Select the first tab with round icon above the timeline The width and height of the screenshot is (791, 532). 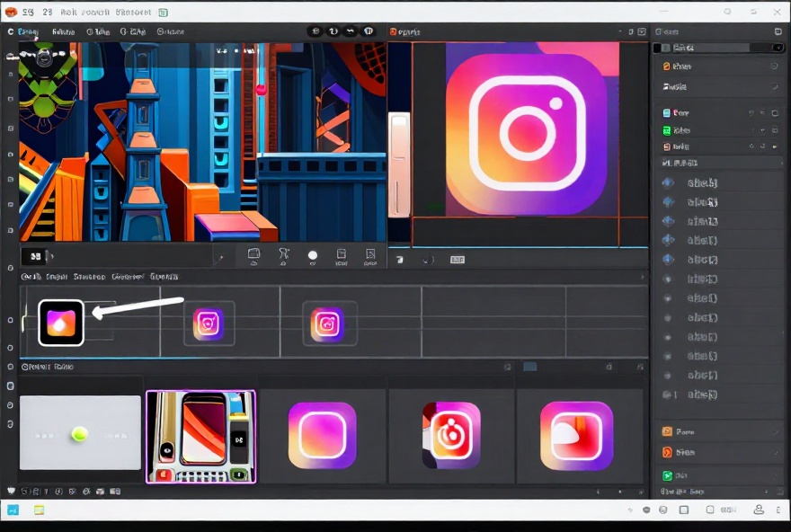coord(31,277)
